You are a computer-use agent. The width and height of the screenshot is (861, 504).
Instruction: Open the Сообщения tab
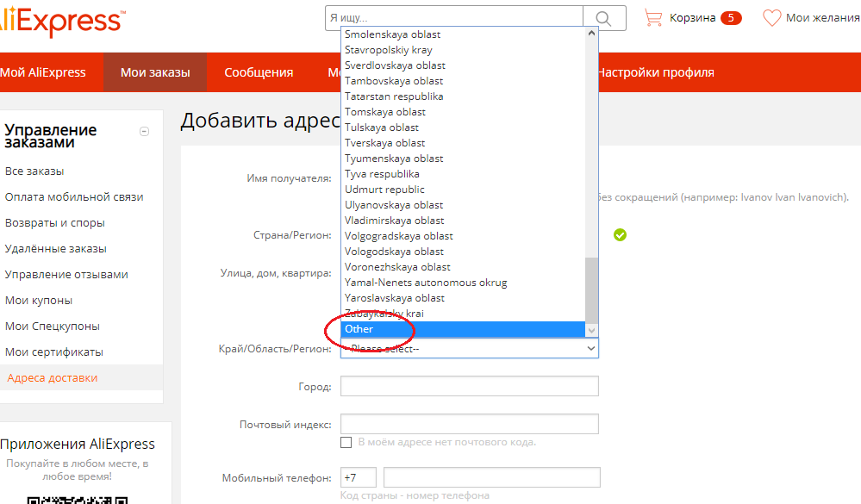point(259,72)
